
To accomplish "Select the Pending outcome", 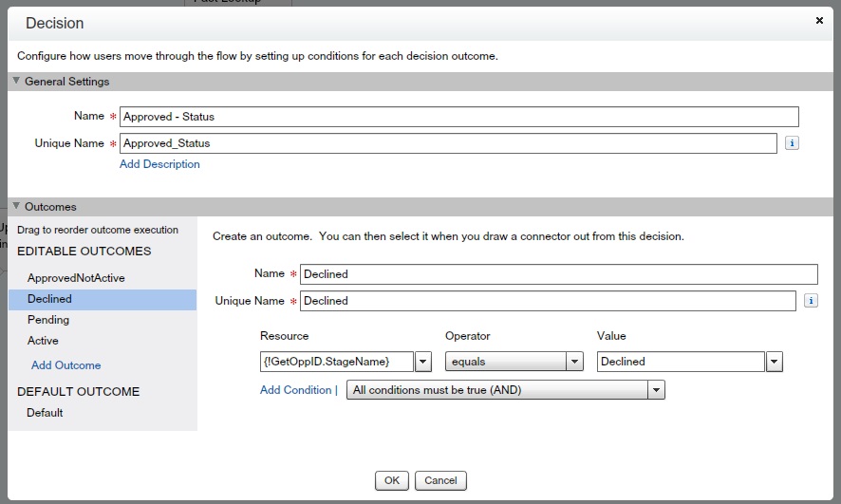I will coord(48,320).
